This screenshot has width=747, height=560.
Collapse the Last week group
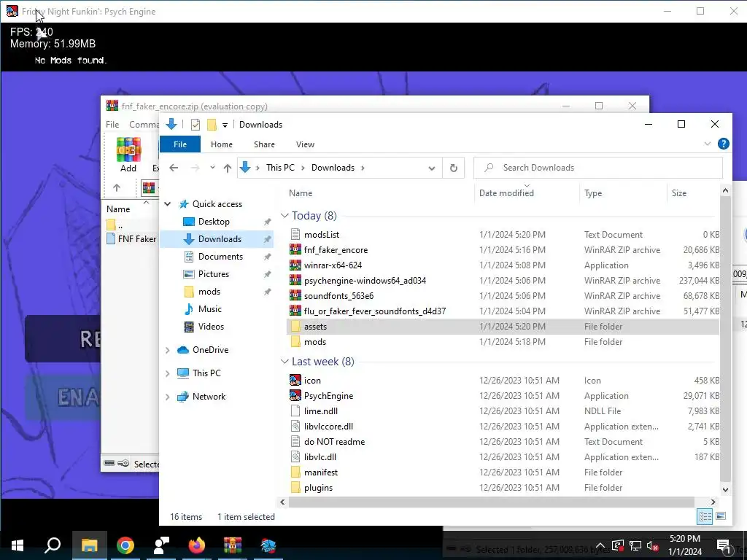(x=285, y=362)
